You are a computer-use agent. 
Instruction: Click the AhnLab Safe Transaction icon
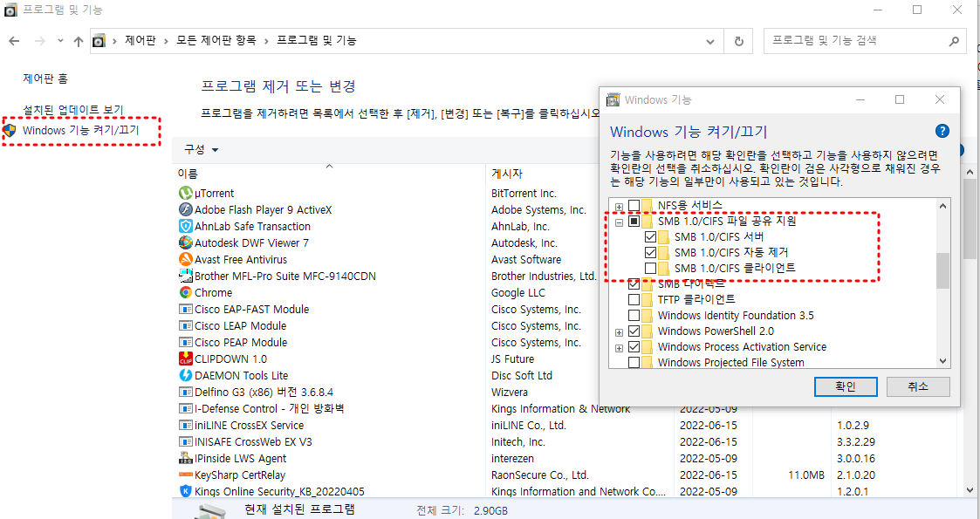point(186,226)
